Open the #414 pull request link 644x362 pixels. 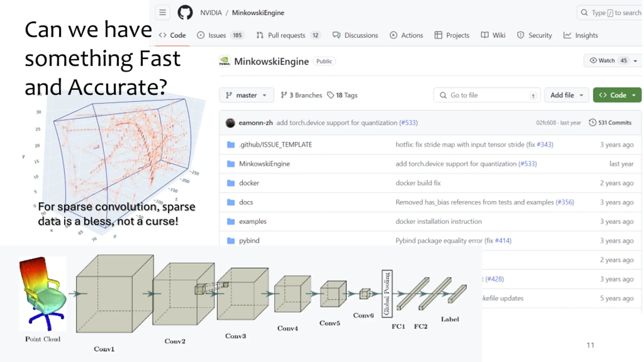point(502,241)
